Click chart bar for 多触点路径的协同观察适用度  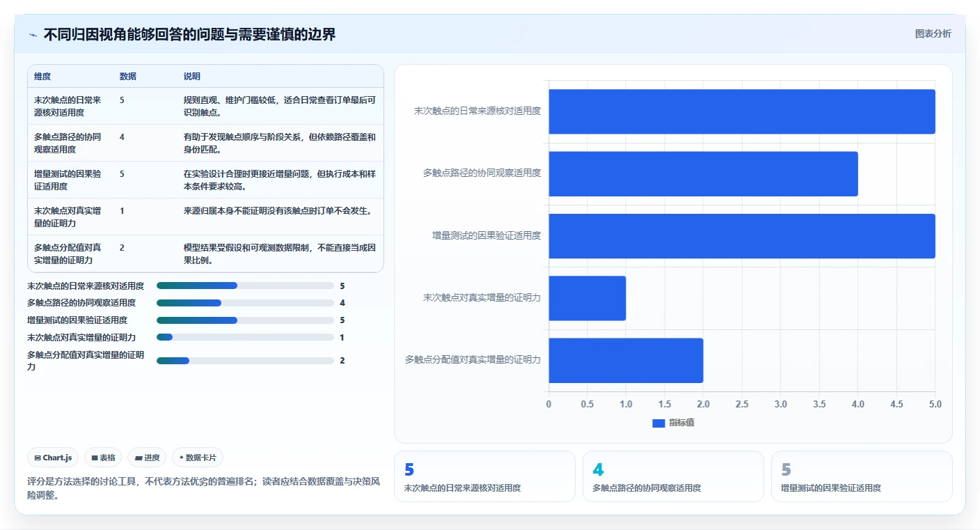[x=703, y=173]
